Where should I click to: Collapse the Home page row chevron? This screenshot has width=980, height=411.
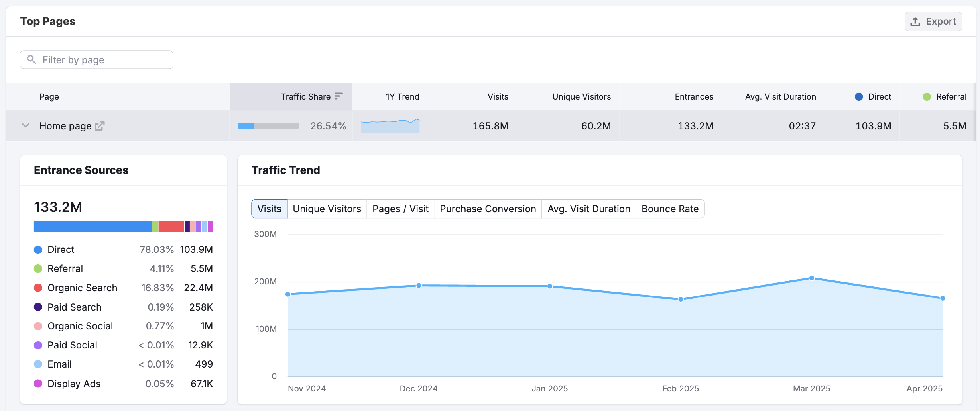point(26,126)
